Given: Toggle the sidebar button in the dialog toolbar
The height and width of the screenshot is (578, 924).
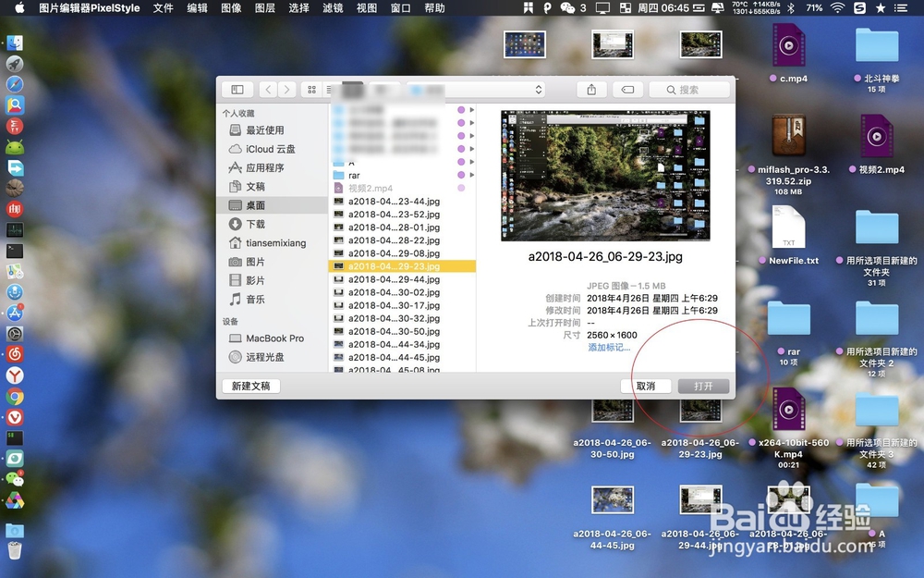Looking at the screenshot, I should (237, 90).
